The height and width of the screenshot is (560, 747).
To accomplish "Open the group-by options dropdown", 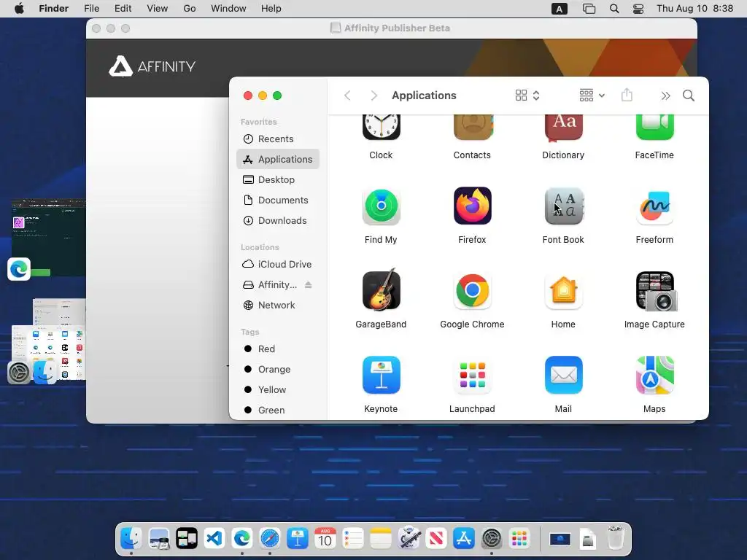I will 592,96.
